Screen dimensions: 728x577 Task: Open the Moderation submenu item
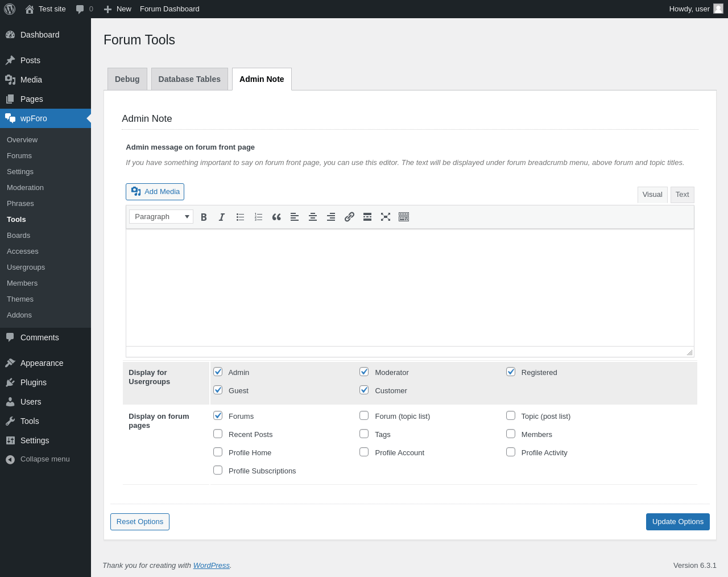tap(25, 188)
